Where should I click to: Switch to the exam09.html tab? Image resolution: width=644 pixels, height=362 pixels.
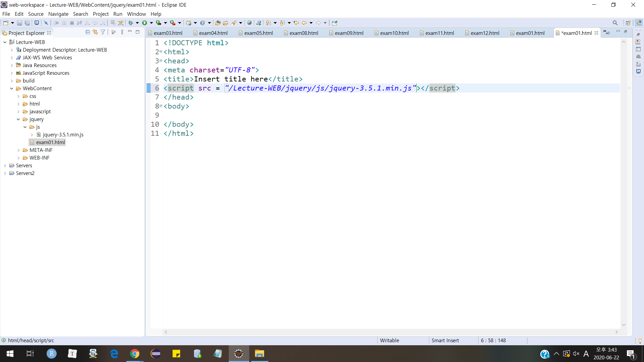click(x=348, y=33)
